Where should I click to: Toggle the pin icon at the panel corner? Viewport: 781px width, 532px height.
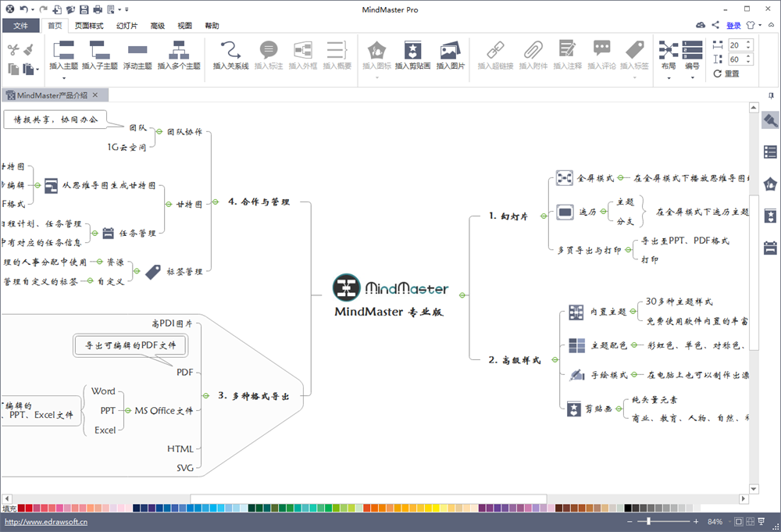(x=771, y=95)
